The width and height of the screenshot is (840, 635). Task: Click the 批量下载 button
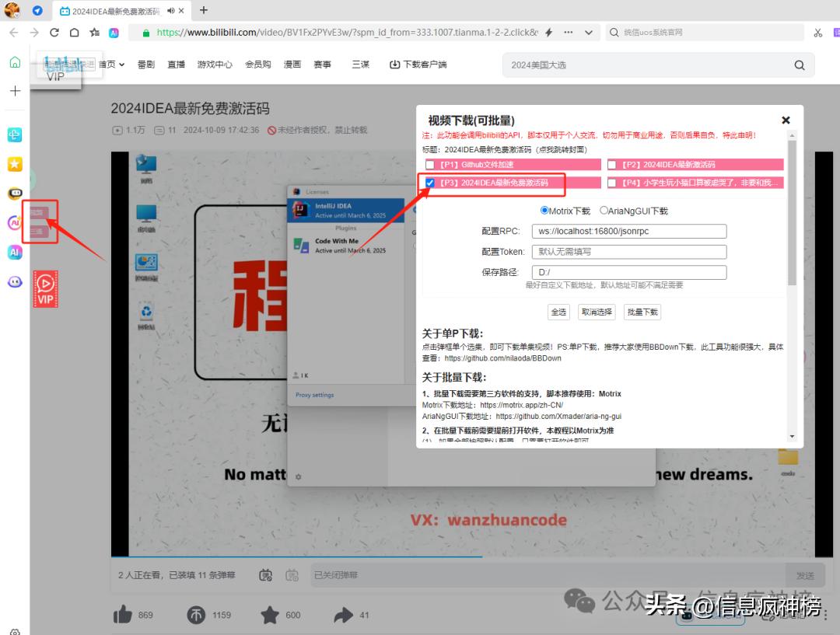click(x=642, y=312)
